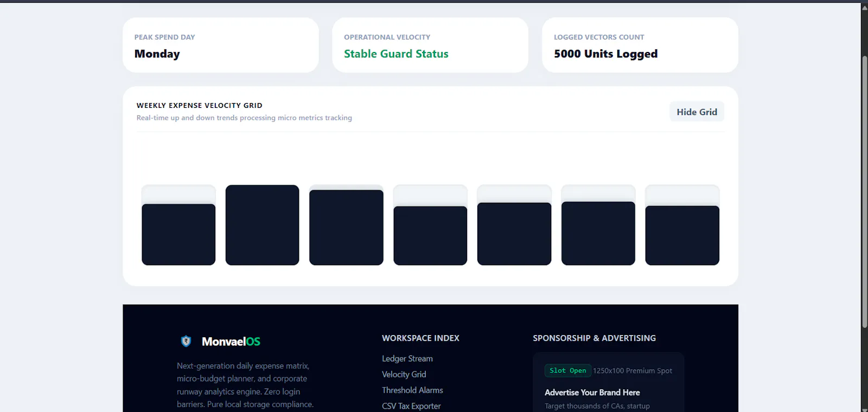Click the page vertical scrollbar thumb
The image size is (868, 412).
tap(865, 191)
